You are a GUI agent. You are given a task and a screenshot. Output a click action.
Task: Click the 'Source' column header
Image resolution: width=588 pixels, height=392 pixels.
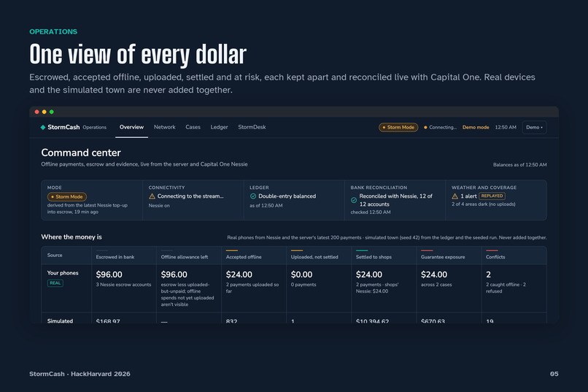pos(55,255)
